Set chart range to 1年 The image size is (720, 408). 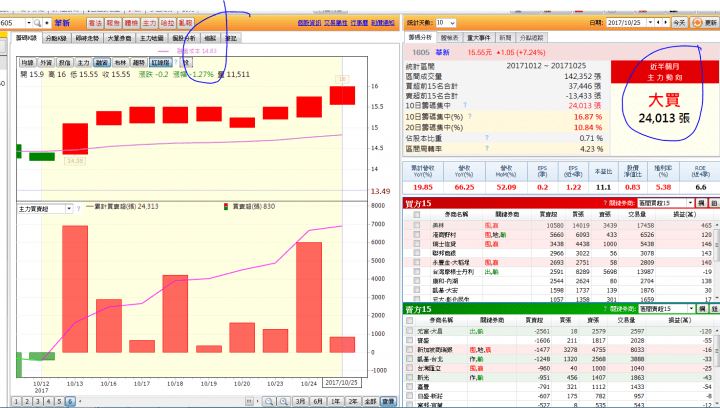[x=336, y=402]
